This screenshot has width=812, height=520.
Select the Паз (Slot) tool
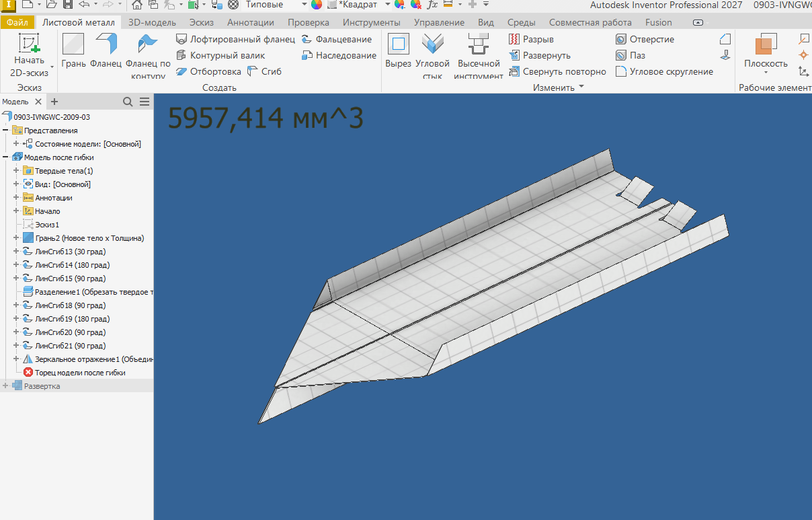coord(631,55)
